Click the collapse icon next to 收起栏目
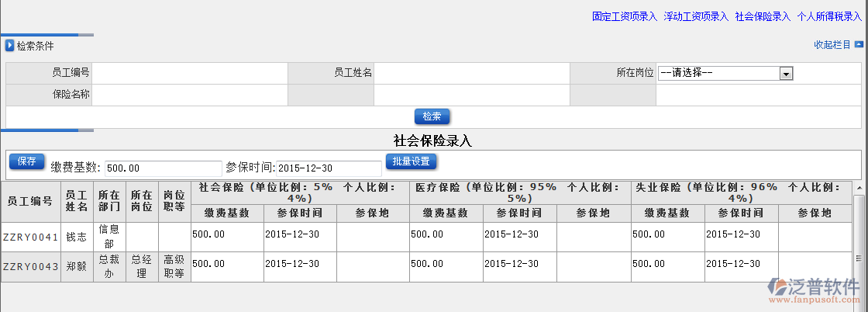868x312 pixels. (x=859, y=44)
